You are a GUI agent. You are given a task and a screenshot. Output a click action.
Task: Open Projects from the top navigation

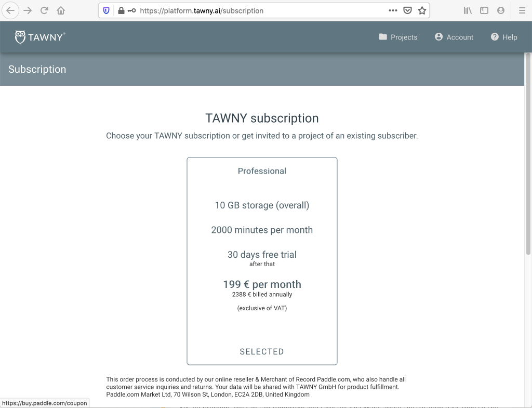tap(398, 37)
